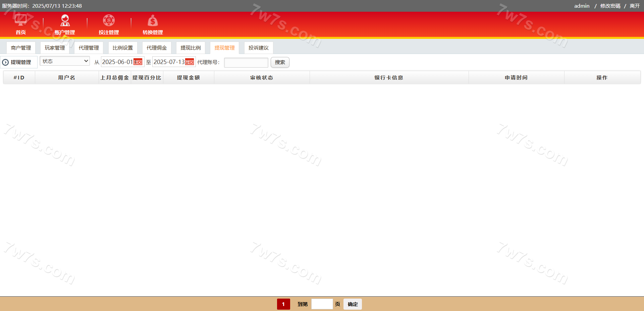Click the betting management chip icon
The image size is (644, 311).
[x=109, y=20]
